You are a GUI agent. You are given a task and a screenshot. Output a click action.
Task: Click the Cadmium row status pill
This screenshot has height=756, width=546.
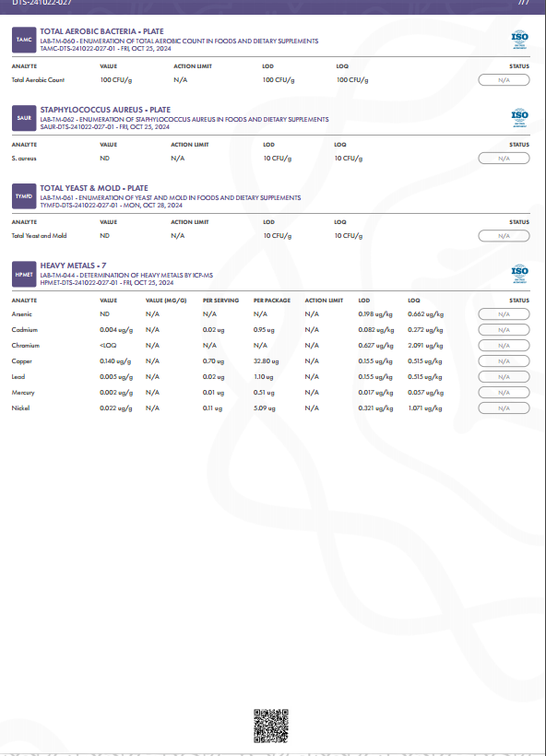pyautogui.click(x=504, y=330)
